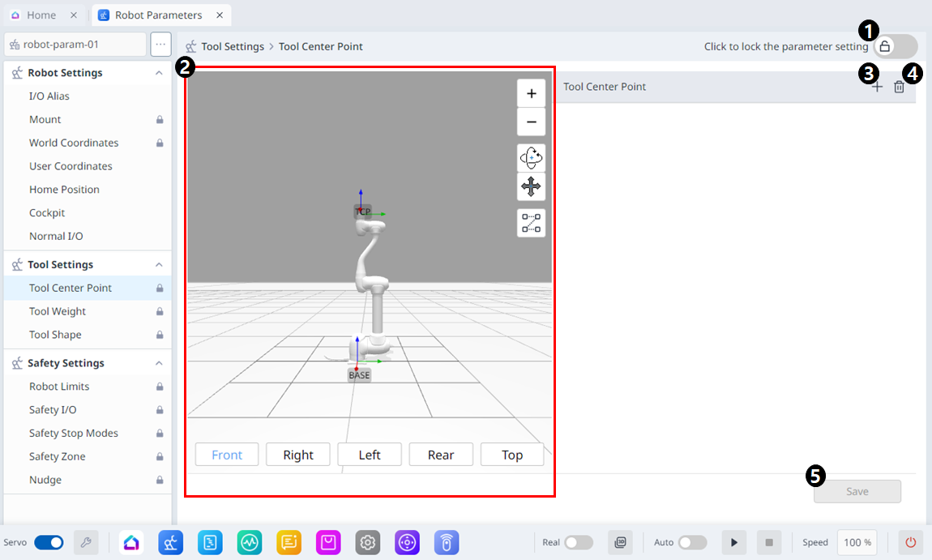Viewport: 932px width, 560px height.
Task: Click the red power button icon
Action: tap(910, 542)
